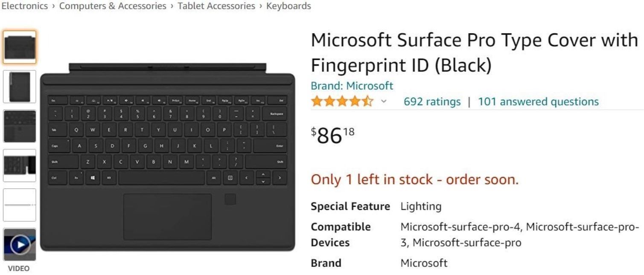This screenshot has height=275, width=644.
Task: Show the thin side-profile thumbnail image
Action: (x=20, y=205)
